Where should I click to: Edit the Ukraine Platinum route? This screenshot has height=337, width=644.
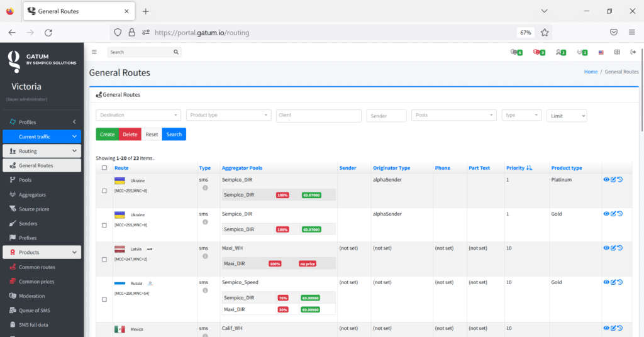coord(613,179)
